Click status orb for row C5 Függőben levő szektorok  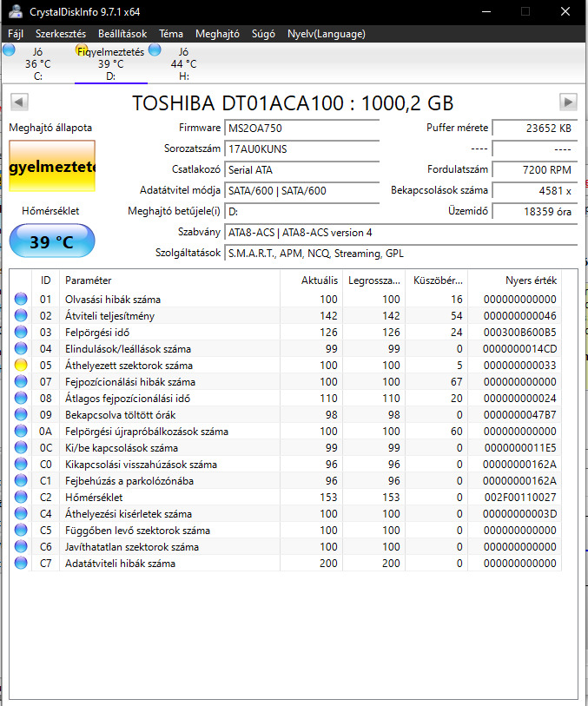(x=21, y=530)
